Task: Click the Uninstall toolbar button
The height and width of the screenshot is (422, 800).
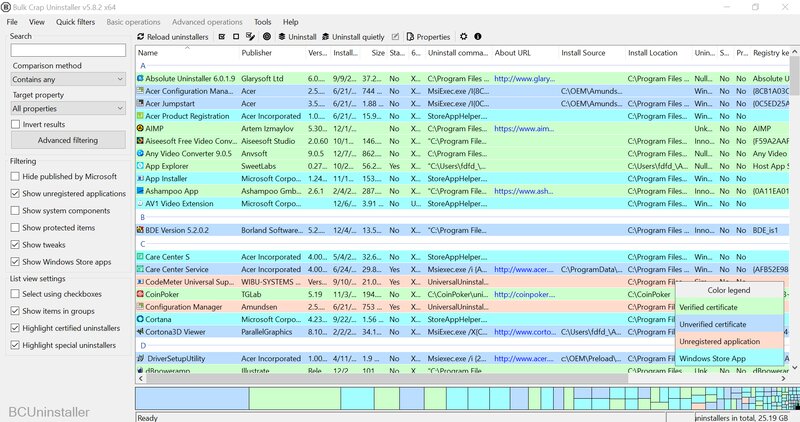Action: pos(297,37)
